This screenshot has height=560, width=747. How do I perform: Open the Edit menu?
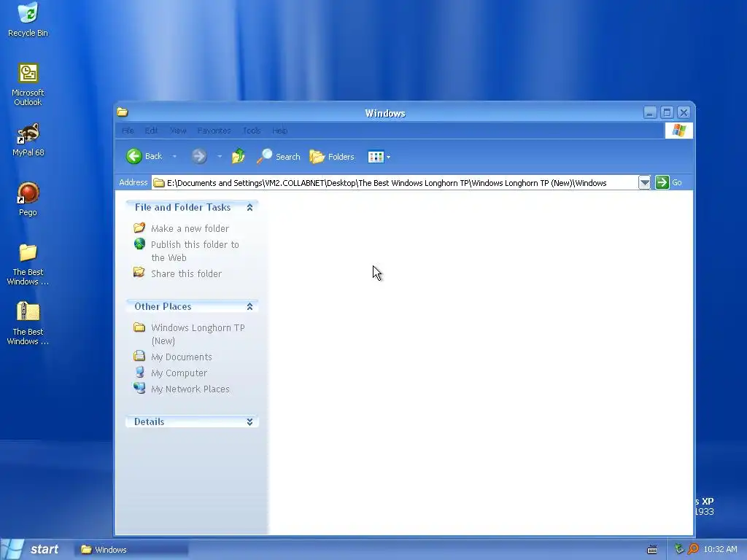point(151,131)
